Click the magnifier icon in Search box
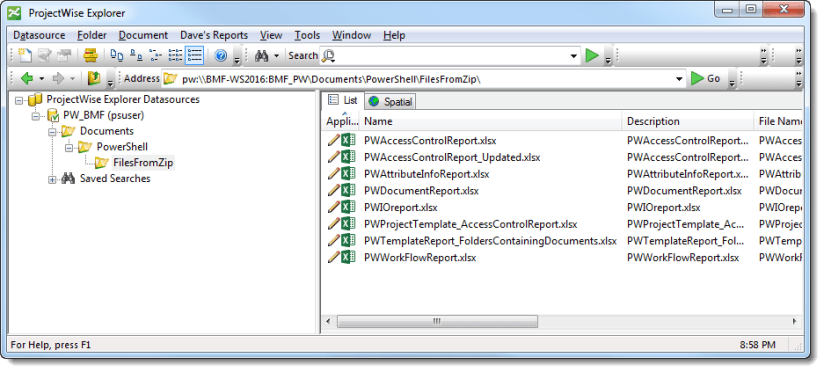The image size is (824, 372). [329, 56]
